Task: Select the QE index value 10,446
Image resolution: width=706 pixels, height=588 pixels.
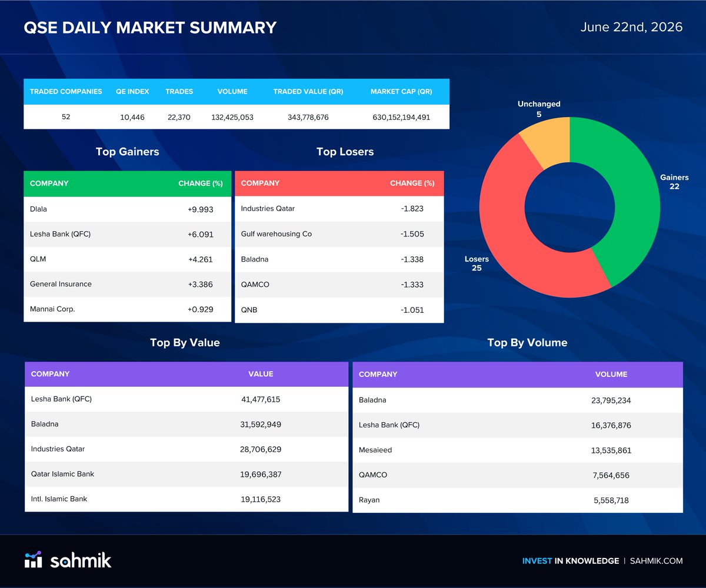Action: (132, 117)
